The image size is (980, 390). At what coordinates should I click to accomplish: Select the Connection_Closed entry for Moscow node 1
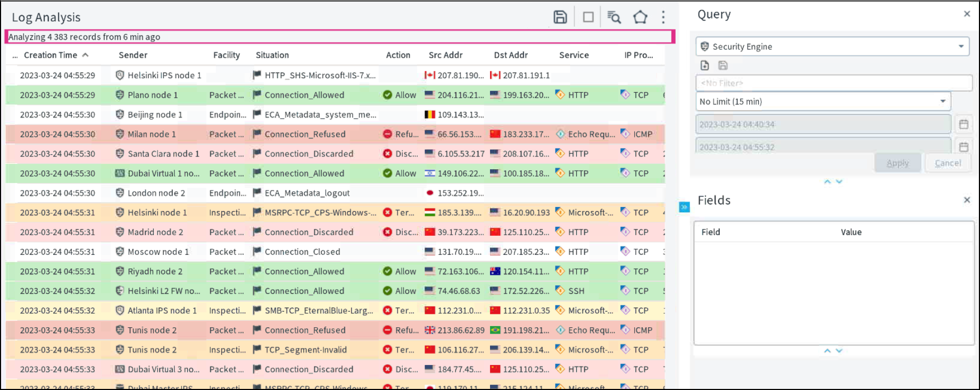coord(302,252)
